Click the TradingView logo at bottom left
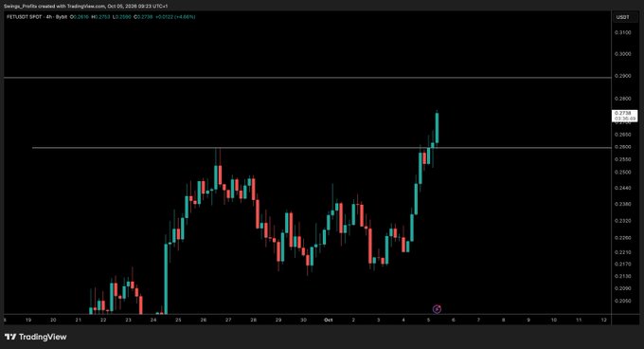This screenshot has height=349, width=644. point(36,337)
